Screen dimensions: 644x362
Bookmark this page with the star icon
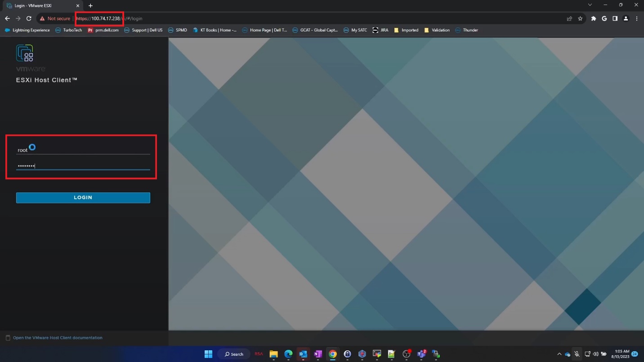(580, 18)
